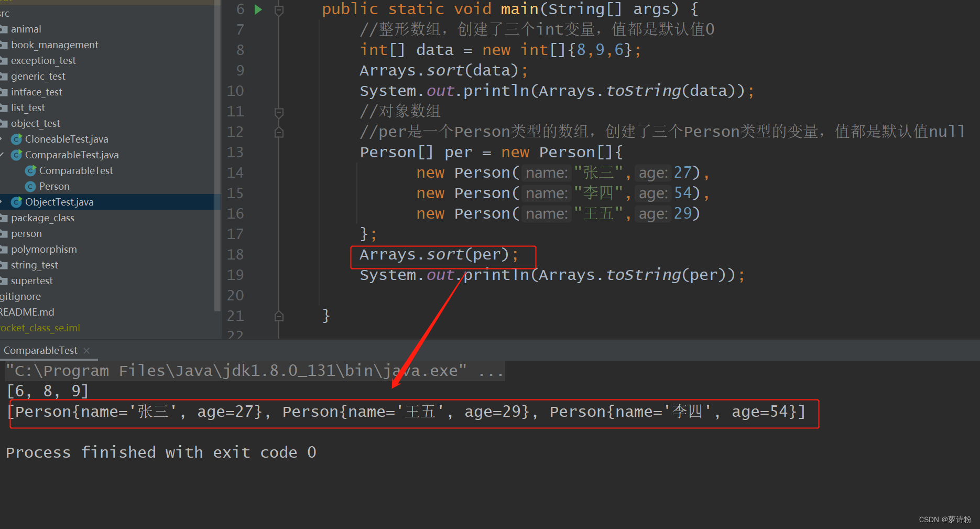Click the green run arrow beside main method

click(x=258, y=9)
